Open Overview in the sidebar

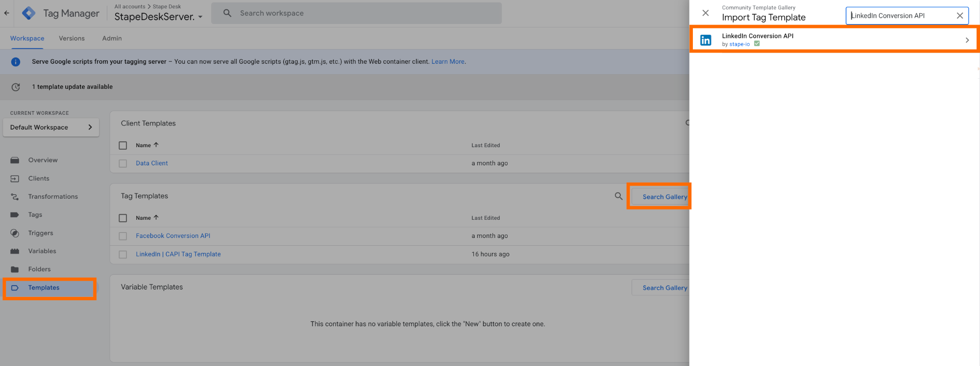tap(43, 160)
